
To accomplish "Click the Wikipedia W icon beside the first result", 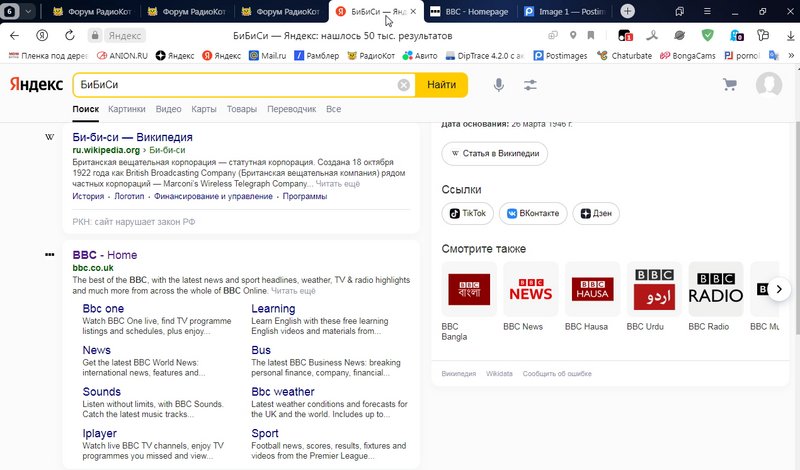I will 49,137.
